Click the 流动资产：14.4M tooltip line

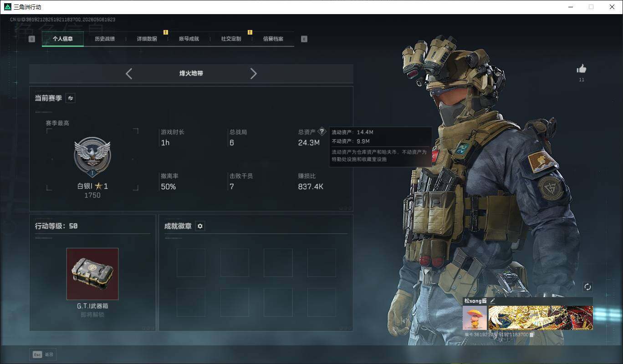(352, 132)
